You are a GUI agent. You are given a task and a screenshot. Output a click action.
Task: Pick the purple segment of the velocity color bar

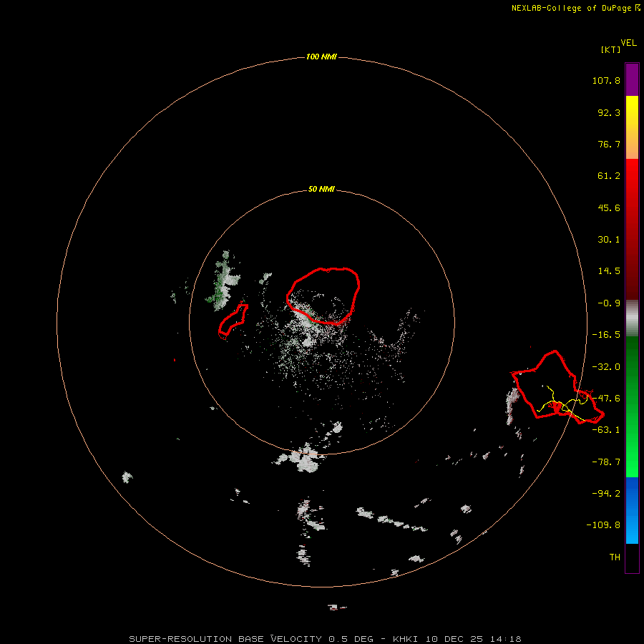coord(632,79)
